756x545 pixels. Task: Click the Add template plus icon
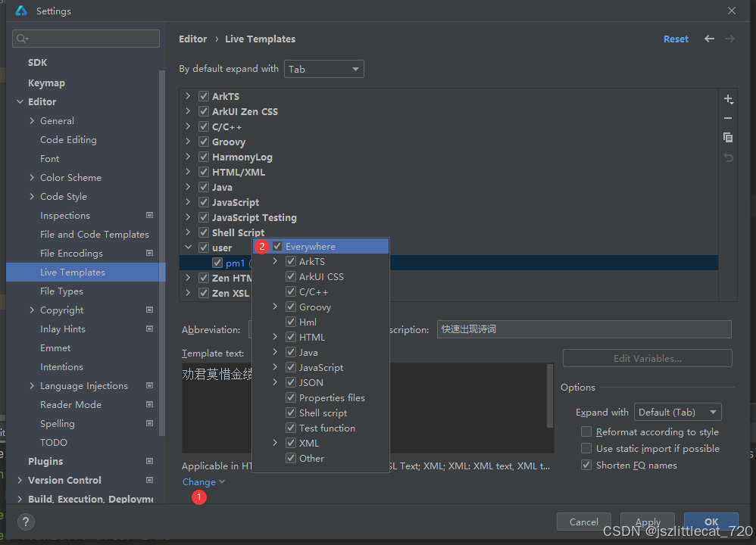(728, 99)
